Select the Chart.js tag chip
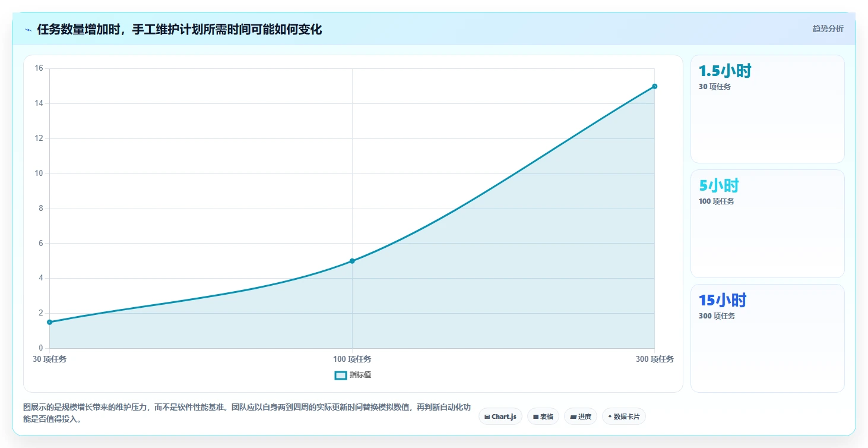The width and height of the screenshot is (868, 448). tap(500, 417)
